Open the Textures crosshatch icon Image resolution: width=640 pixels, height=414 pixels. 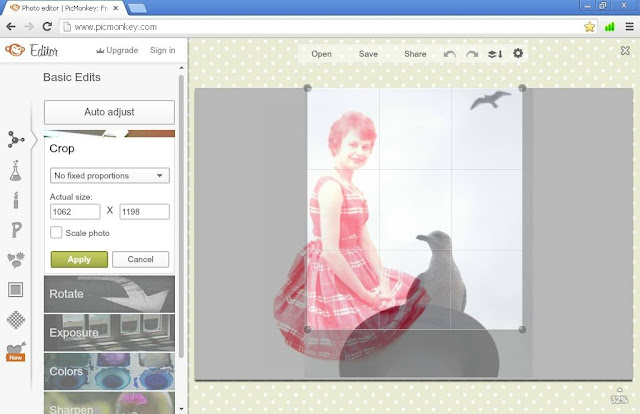(x=16, y=320)
